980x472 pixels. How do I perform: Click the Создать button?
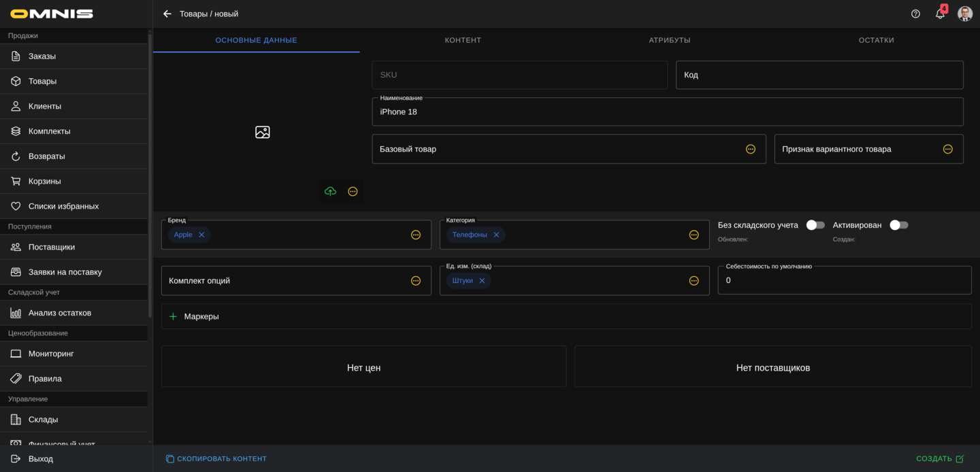pyautogui.click(x=940, y=459)
